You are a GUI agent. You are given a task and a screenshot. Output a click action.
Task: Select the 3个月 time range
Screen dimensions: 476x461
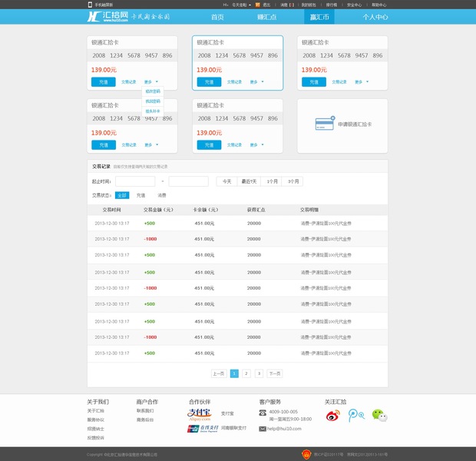[293, 181]
